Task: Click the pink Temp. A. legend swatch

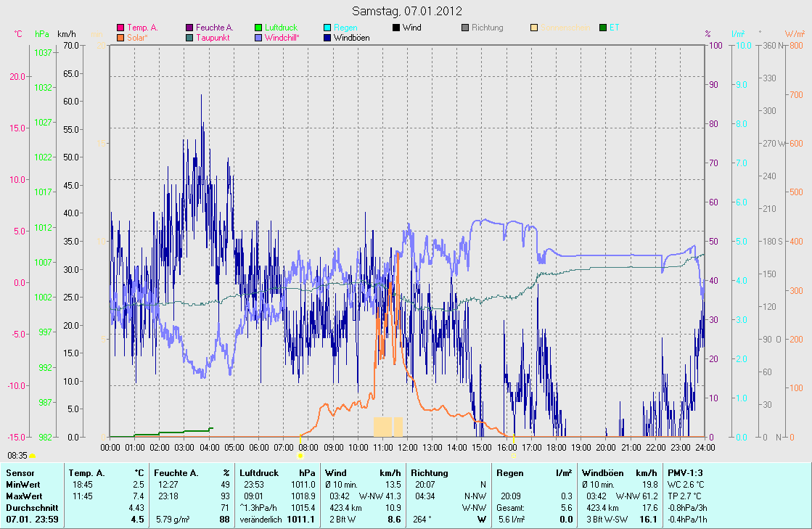Action: pos(120,28)
